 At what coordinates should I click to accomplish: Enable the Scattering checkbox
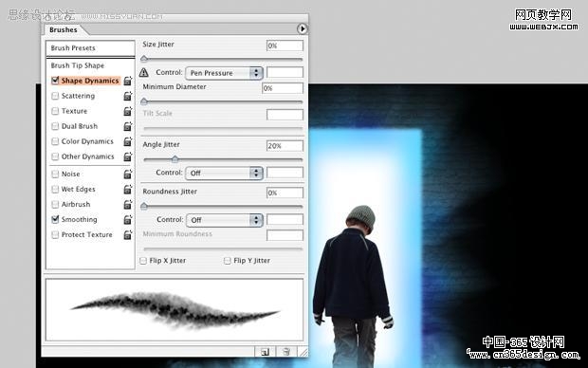tap(55, 96)
